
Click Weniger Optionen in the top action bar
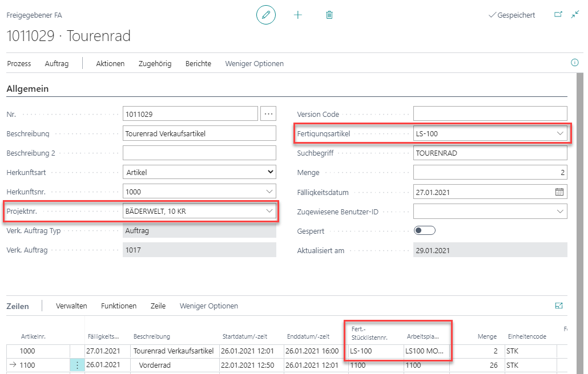254,64
